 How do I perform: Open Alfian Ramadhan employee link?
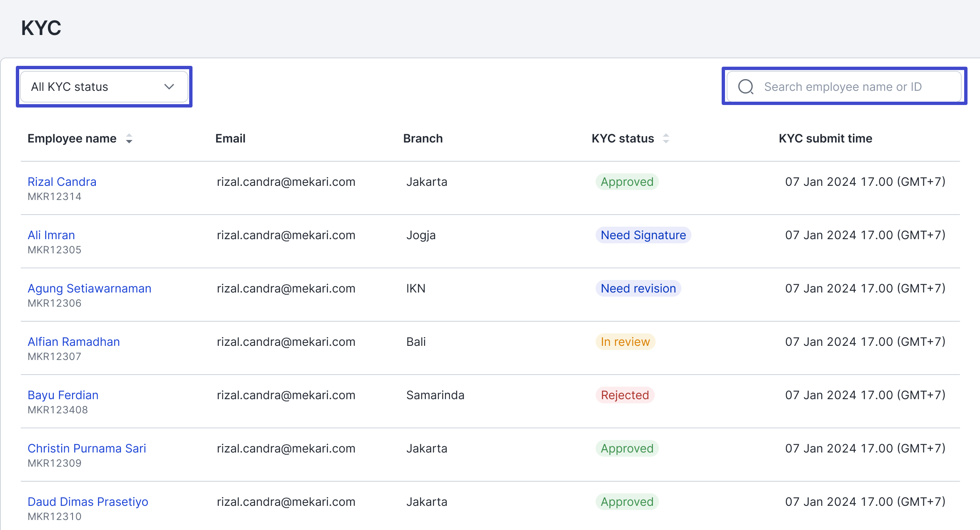point(73,342)
